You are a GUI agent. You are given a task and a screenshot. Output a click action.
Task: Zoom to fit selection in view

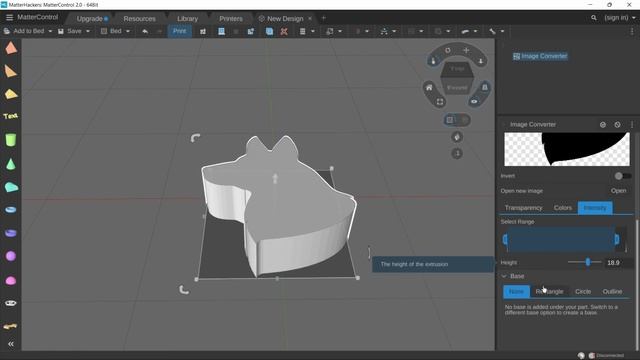tap(440, 102)
